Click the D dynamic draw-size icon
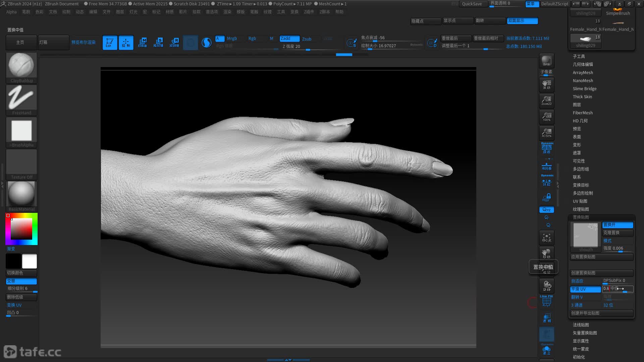Viewport: 644px width, 362px height. click(432, 43)
